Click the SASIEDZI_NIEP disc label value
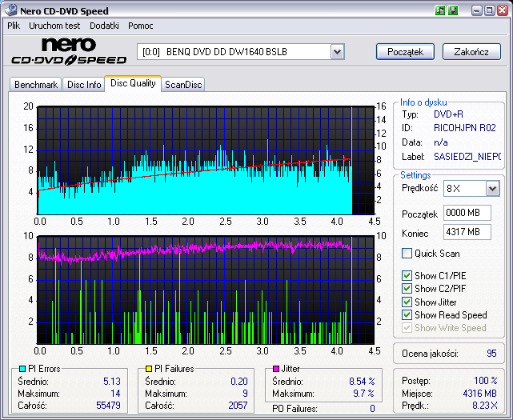 (x=467, y=157)
